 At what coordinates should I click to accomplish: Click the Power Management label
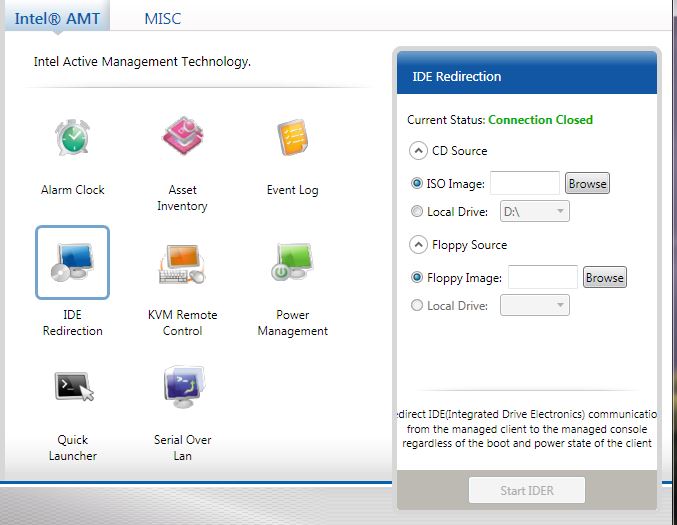[x=293, y=323]
